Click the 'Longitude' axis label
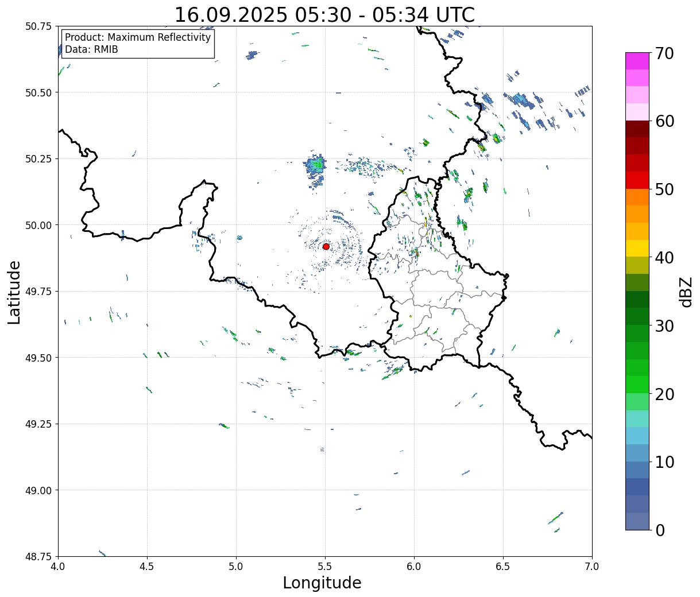700x597 pixels. point(322,583)
